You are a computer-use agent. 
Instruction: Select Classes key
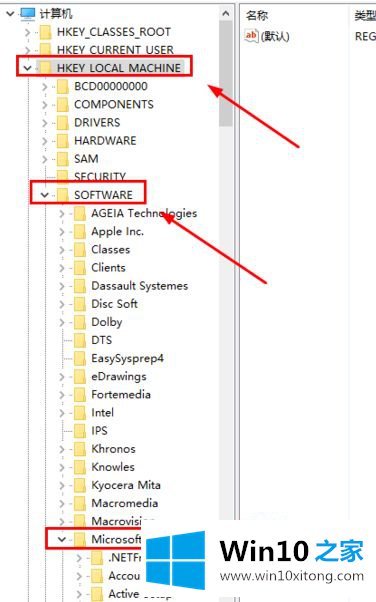point(111,250)
